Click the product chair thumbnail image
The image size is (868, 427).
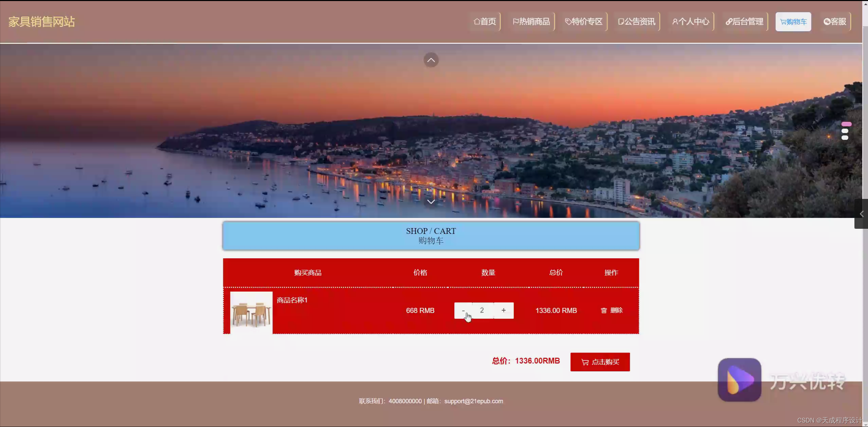point(251,313)
